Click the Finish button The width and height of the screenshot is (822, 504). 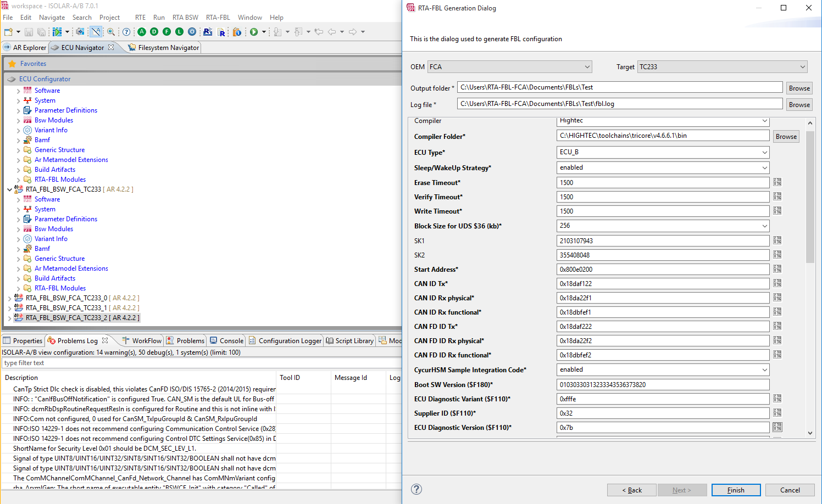tap(736, 490)
